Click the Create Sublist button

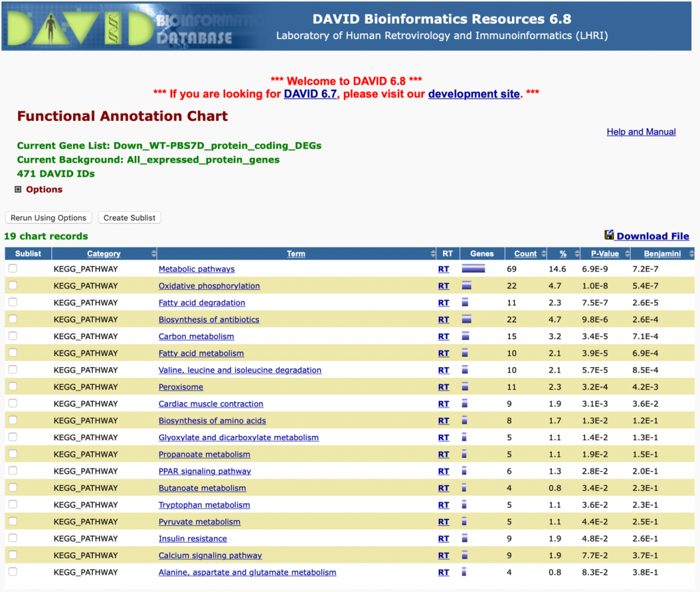point(129,218)
